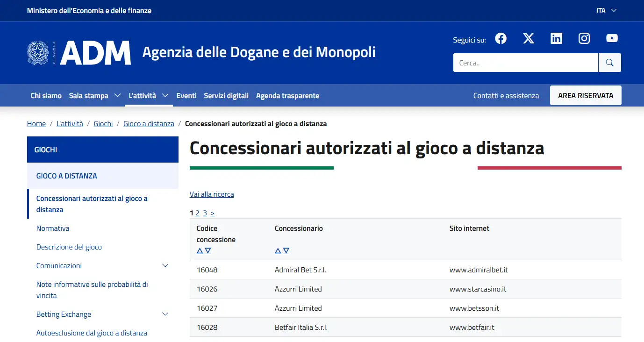This screenshot has height=342, width=644.
Task: Open Normativa in the sidebar
Action: coord(53,228)
